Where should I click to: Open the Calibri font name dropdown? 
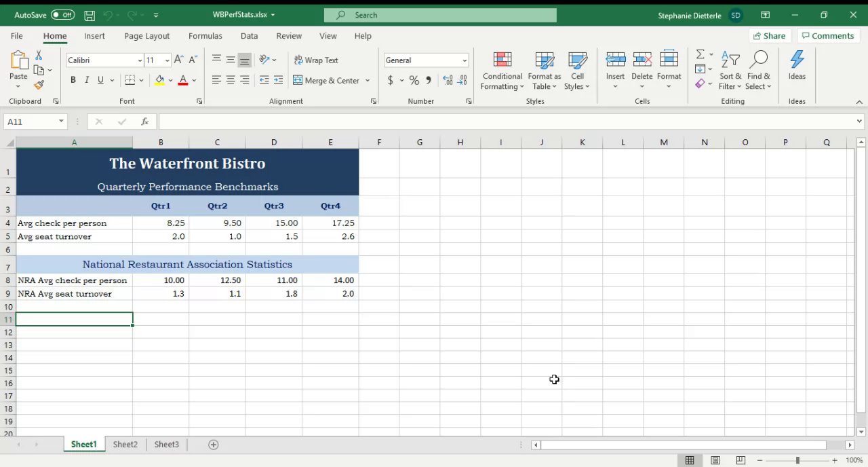coord(140,60)
